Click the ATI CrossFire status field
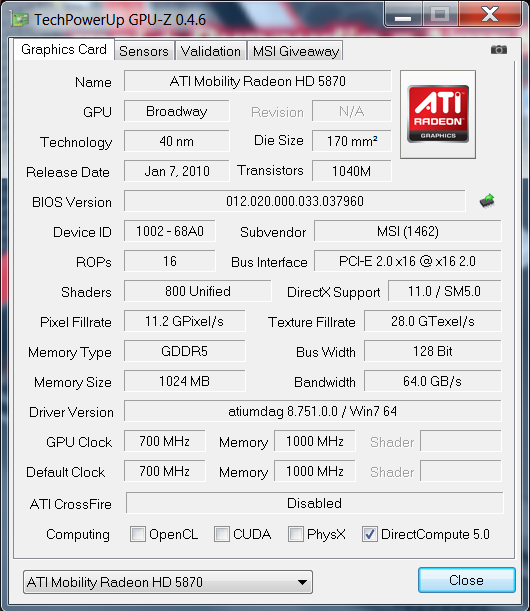 314,503
